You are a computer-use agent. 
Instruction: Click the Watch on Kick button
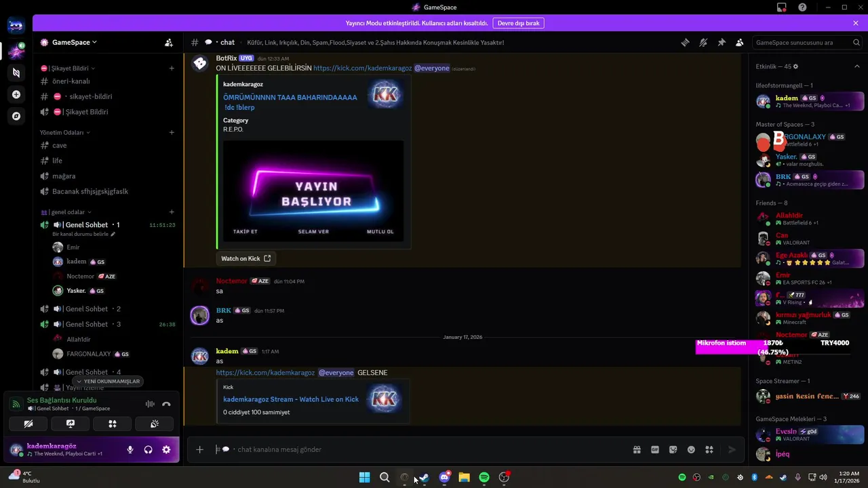click(245, 258)
